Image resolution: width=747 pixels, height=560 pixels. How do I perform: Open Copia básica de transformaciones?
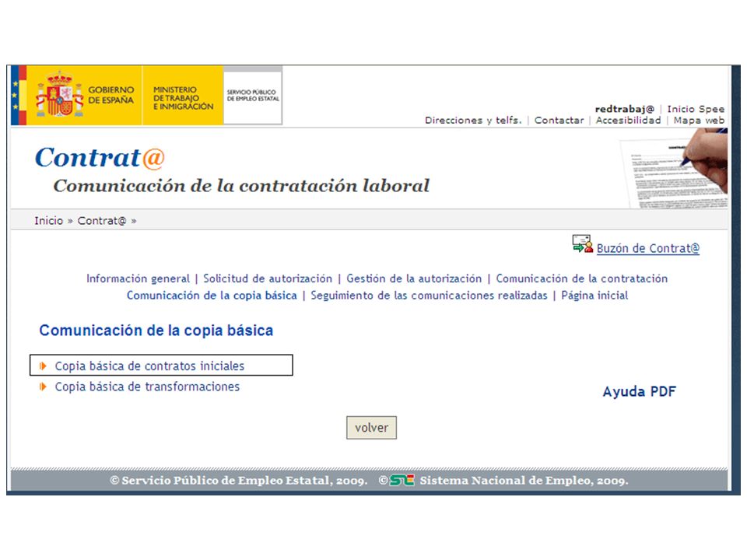click(x=147, y=387)
